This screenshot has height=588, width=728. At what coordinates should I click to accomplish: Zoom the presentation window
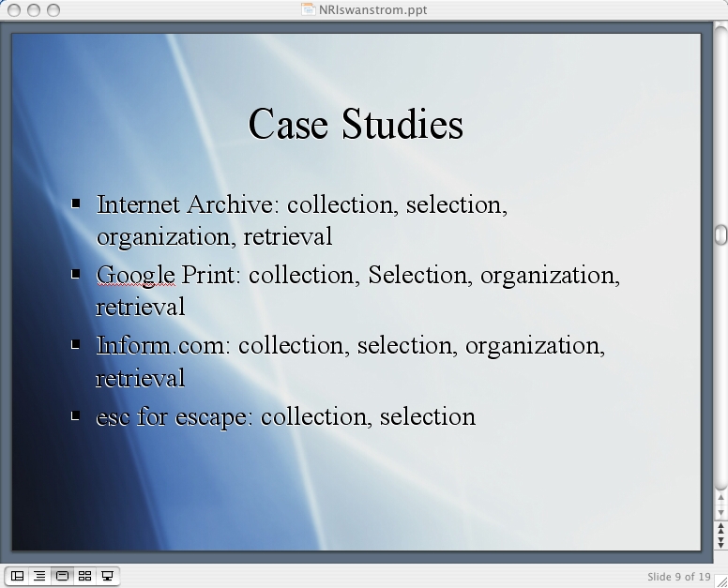click(x=53, y=9)
